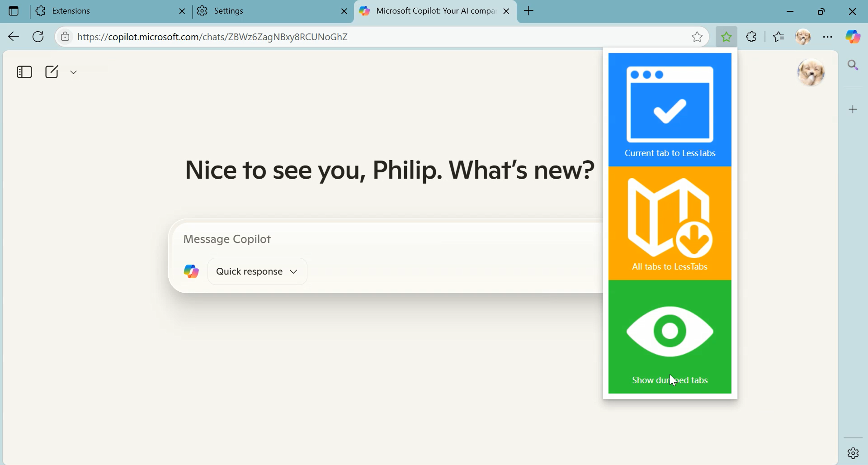
Task: Open the tab actions menu icon
Action: click(x=14, y=11)
